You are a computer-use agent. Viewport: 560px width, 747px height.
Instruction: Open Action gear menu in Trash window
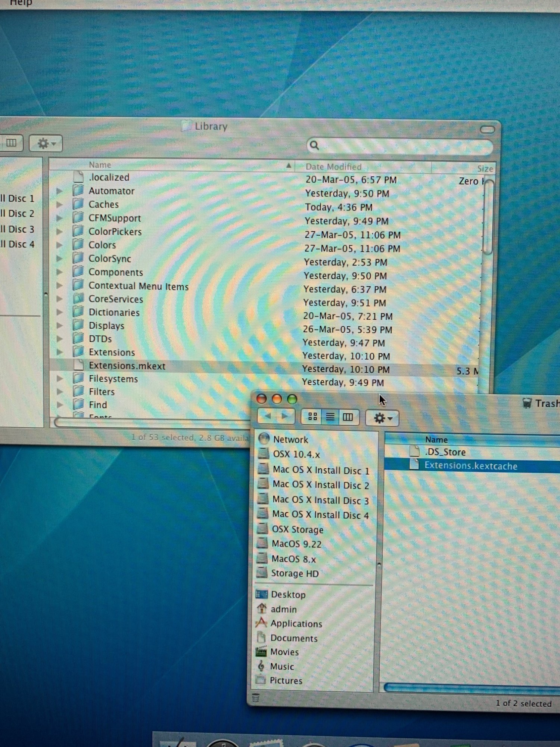tap(382, 418)
